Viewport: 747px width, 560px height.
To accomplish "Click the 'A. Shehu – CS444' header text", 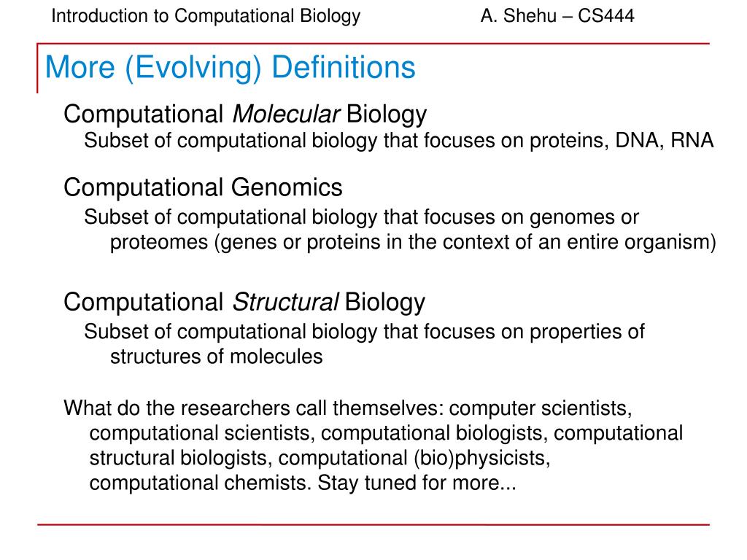I will coord(557,16).
